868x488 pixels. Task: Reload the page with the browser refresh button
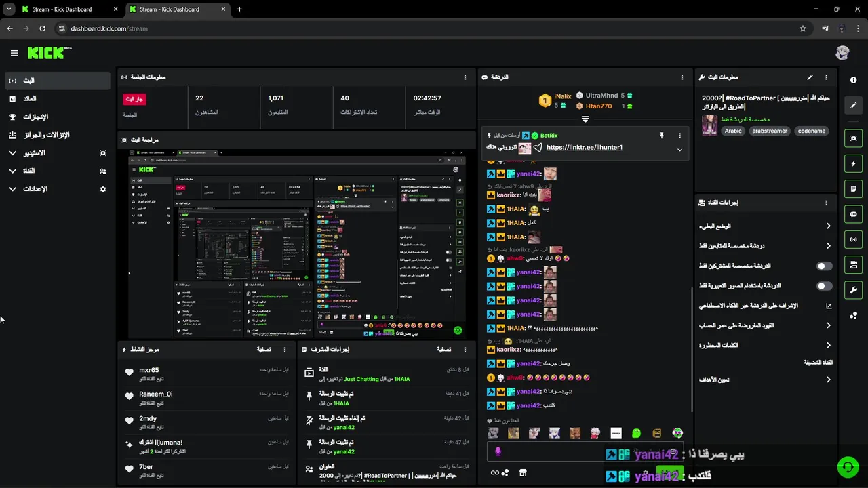[42, 28]
